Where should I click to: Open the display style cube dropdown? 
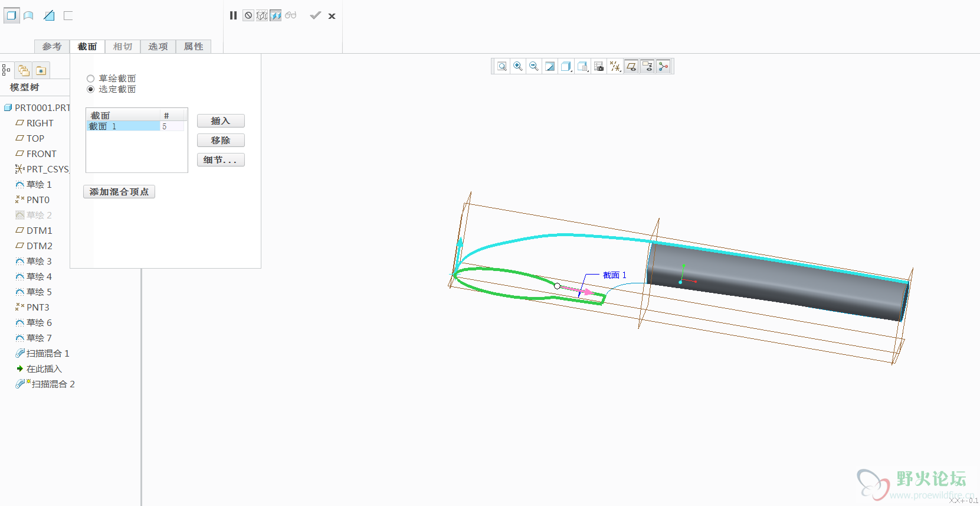(566, 67)
